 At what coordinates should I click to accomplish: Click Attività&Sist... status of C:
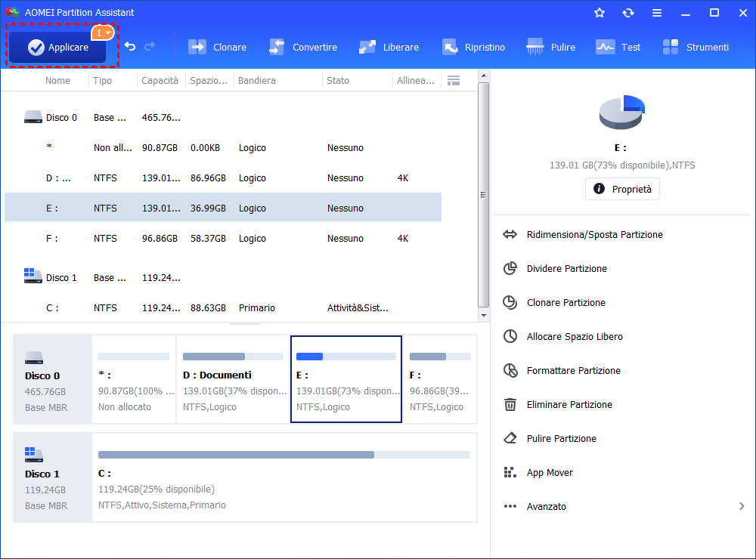tap(358, 308)
